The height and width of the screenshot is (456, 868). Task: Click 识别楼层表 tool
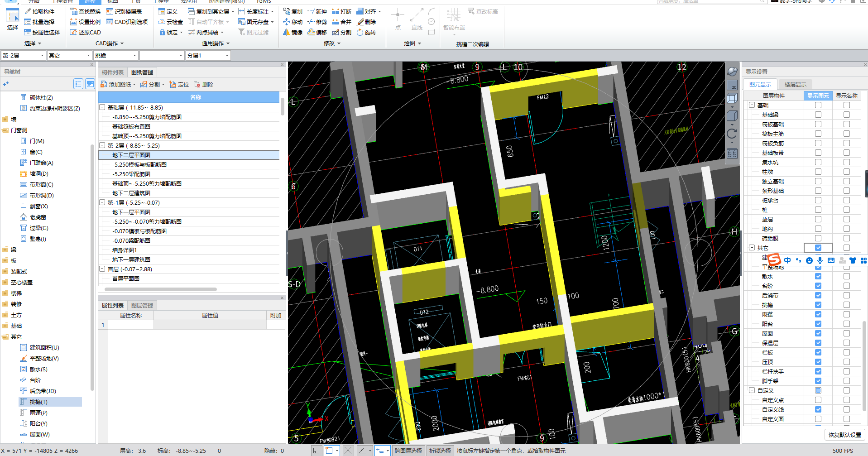coord(124,11)
